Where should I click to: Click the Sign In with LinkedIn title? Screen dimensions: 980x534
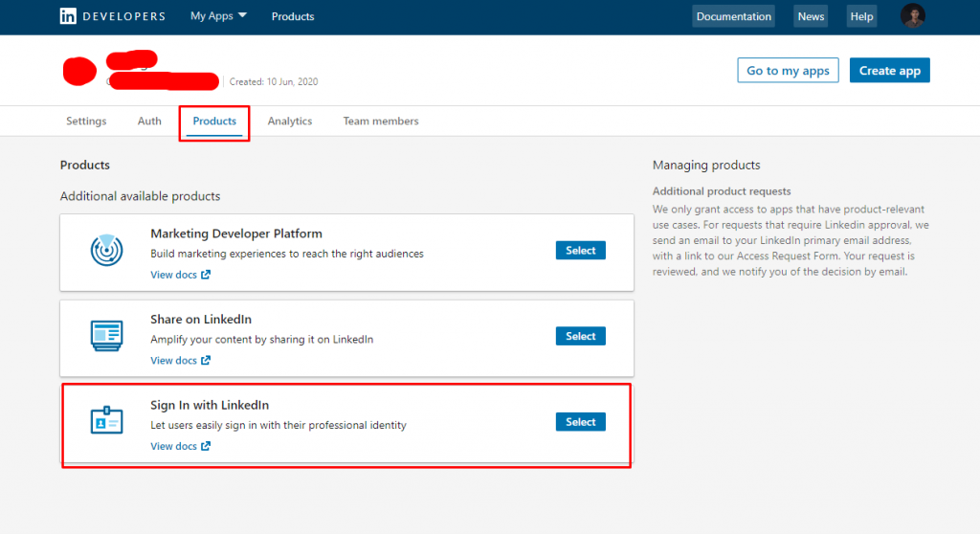210,405
